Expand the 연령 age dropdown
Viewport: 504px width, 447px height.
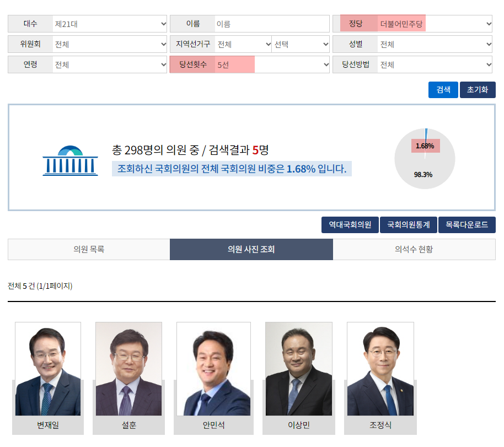(110, 64)
